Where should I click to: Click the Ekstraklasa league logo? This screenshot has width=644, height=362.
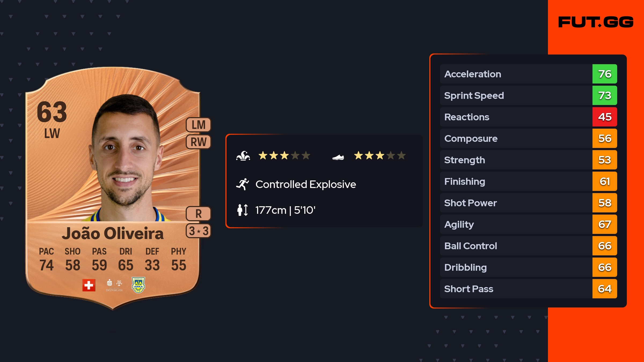click(114, 285)
